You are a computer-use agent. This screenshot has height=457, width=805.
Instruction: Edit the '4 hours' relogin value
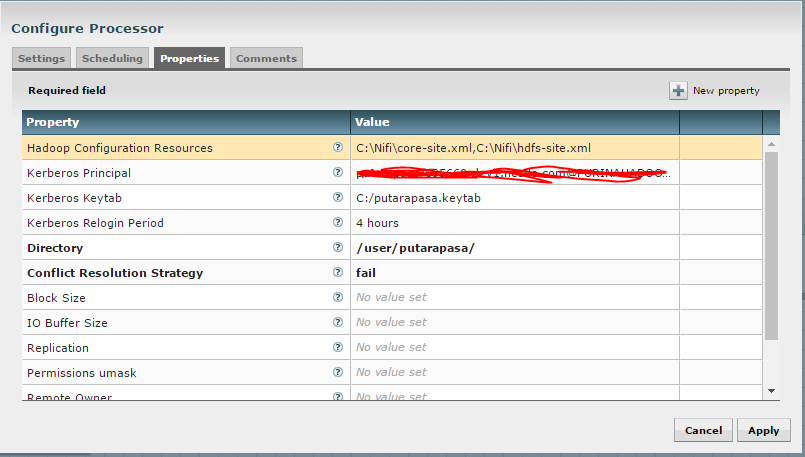[x=515, y=223]
